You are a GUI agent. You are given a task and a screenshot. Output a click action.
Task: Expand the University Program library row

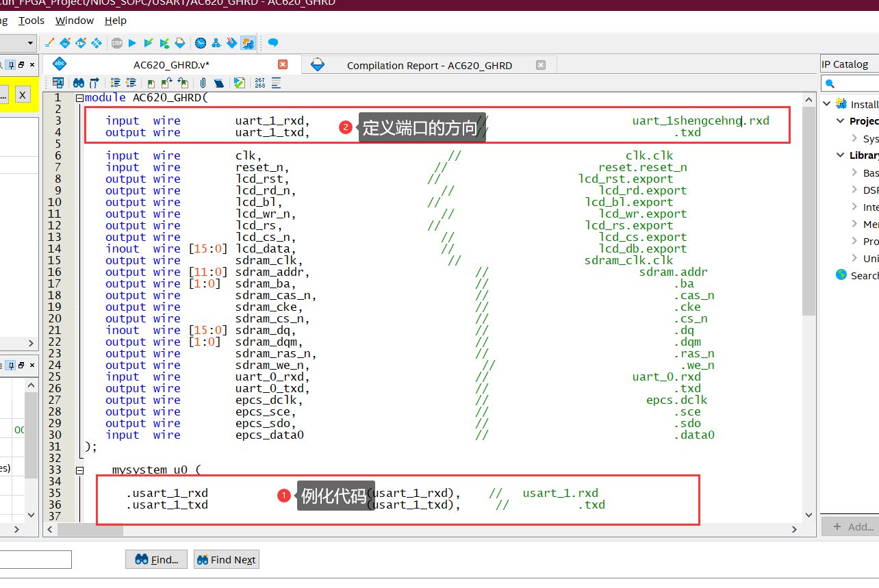click(x=854, y=258)
